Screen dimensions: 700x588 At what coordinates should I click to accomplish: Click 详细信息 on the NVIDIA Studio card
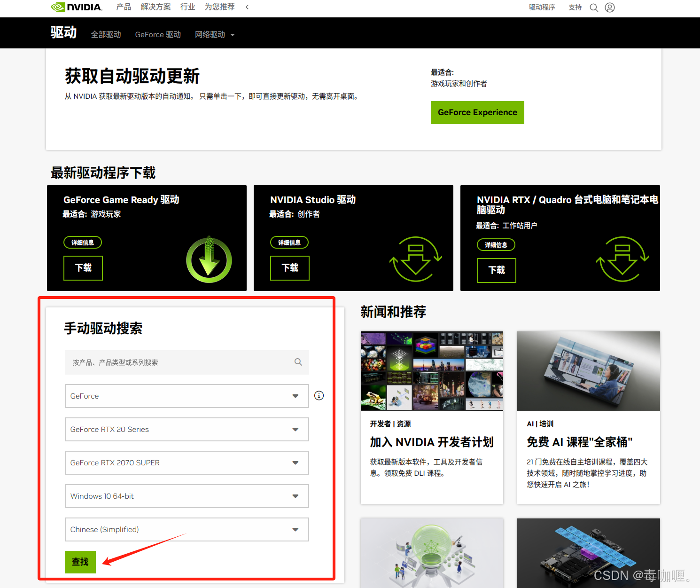(289, 243)
